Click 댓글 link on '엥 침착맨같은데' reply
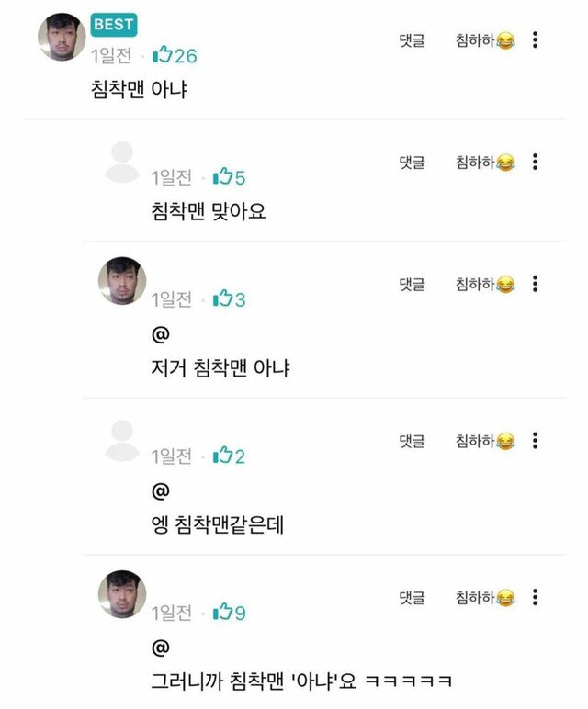Viewport: 588px width, 709px height. point(412,441)
